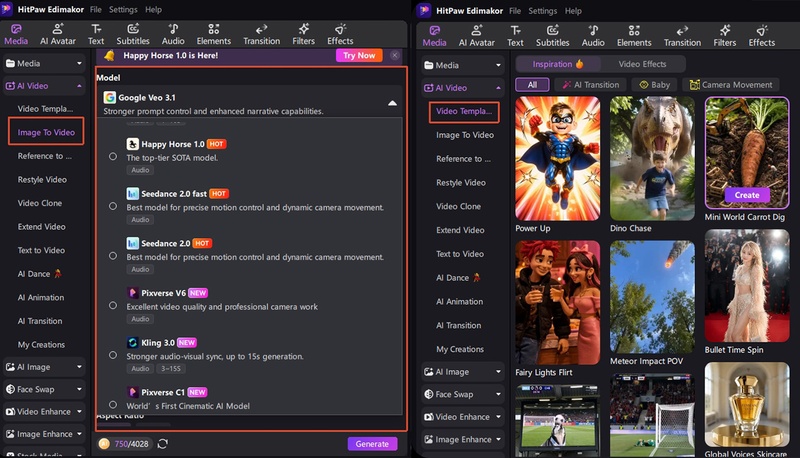The image size is (800, 458).
Task: Open Filters tool in right window toolbar
Action: (x=724, y=36)
